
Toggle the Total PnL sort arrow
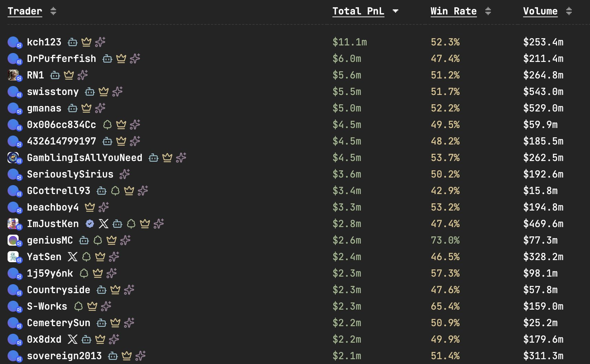tap(396, 11)
